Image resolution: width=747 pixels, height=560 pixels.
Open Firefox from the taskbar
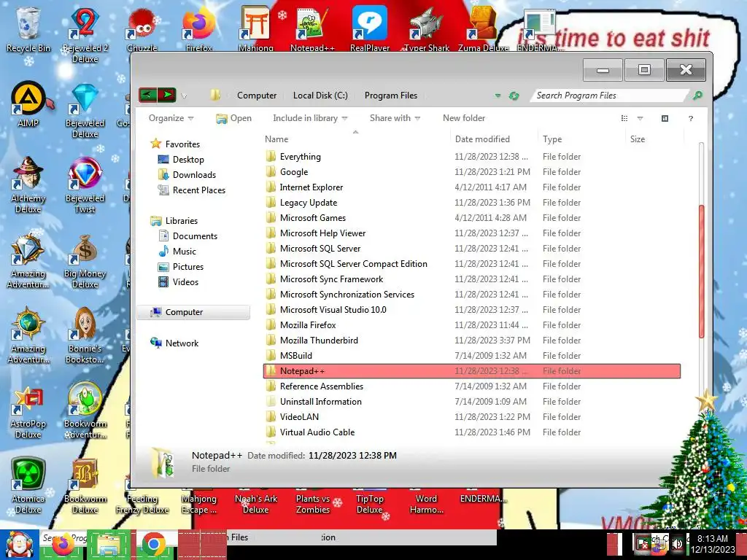click(63, 545)
